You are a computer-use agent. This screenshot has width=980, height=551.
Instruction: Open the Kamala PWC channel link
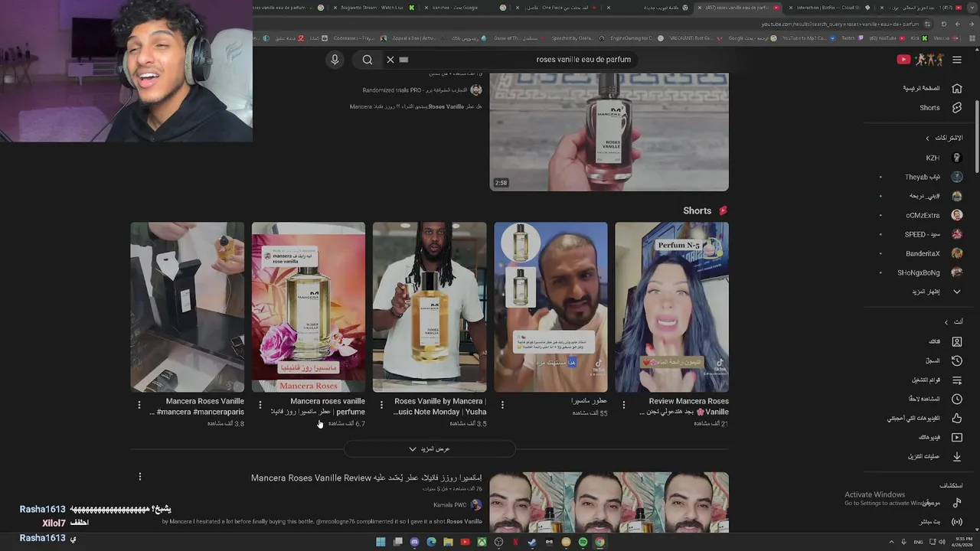[x=458, y=505]
